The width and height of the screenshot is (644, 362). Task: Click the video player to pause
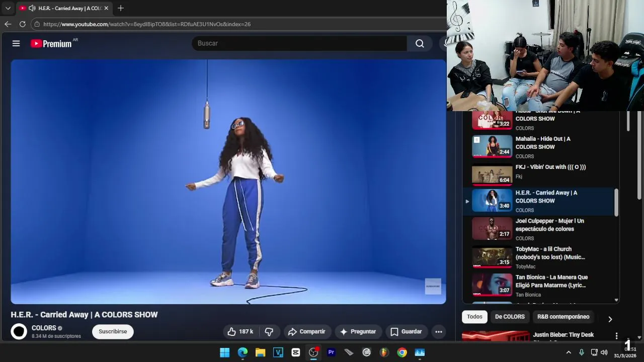pos(228,182)
